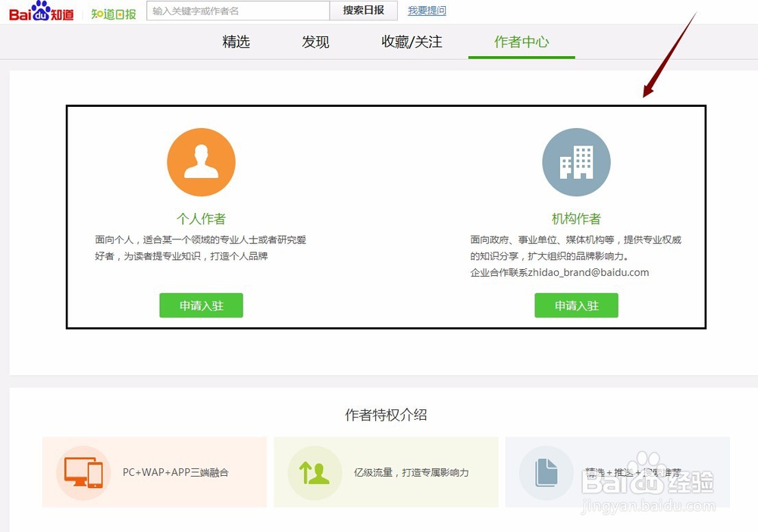This screenshot has height=532, width=758.
Task: Open the 发现 tab
Action: tap(315, 42)
